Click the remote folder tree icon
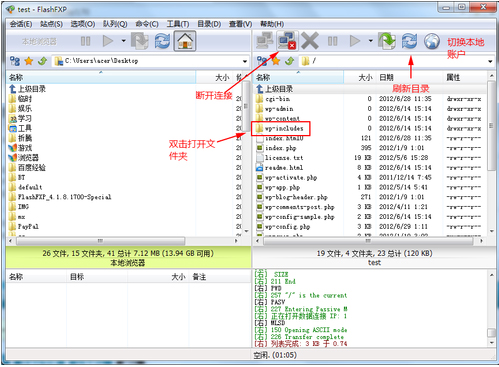Image resolution: width=499 pixels, height=367 pixels. tap(262, 61)
